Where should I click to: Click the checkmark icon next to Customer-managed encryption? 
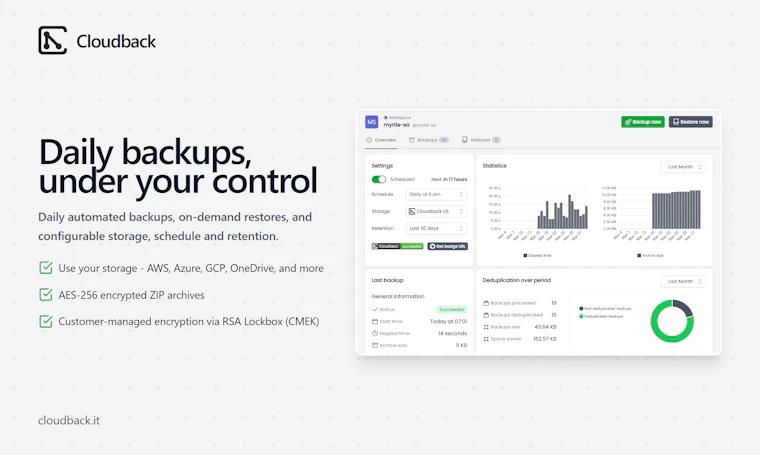click(46, 321)
